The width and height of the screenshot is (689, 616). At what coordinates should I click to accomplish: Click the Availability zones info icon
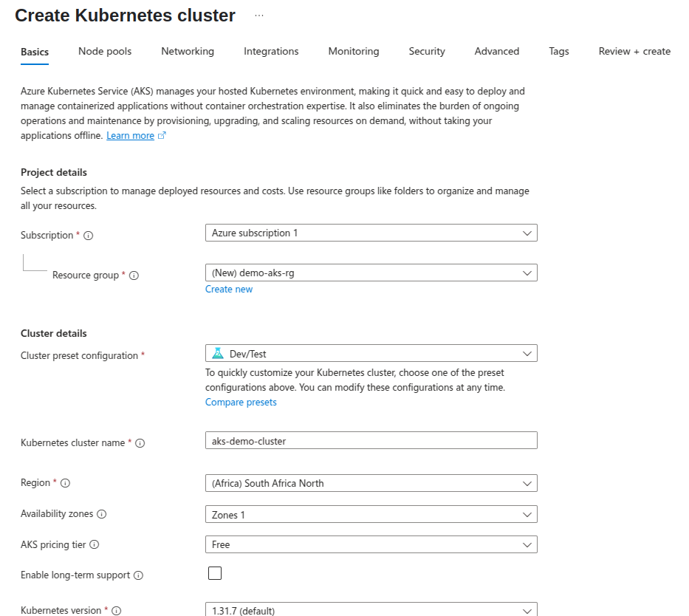(101, 514)
